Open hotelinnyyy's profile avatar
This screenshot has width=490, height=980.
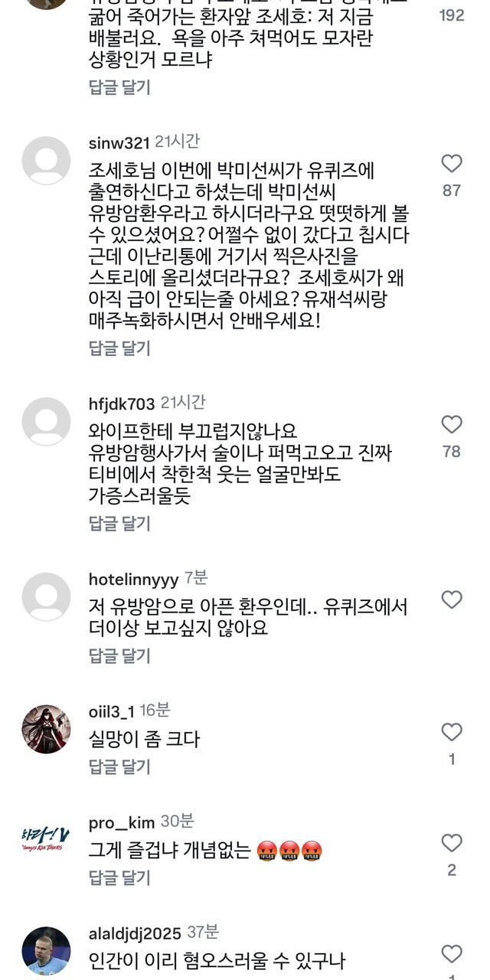coord(46,597)
